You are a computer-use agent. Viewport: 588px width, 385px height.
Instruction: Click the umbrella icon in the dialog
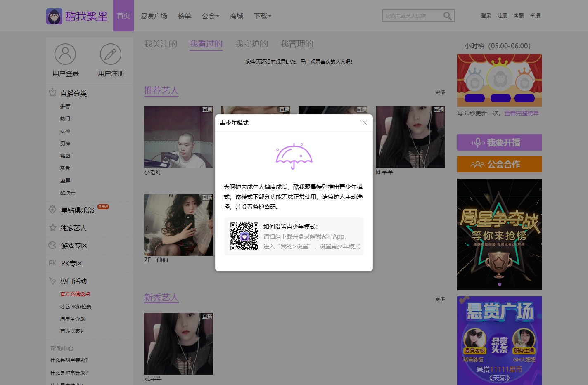point(294,156)
